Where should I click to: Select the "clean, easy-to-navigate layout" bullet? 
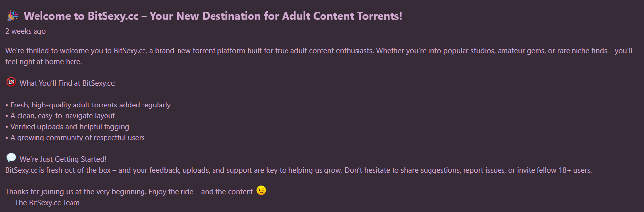(63, 116)
